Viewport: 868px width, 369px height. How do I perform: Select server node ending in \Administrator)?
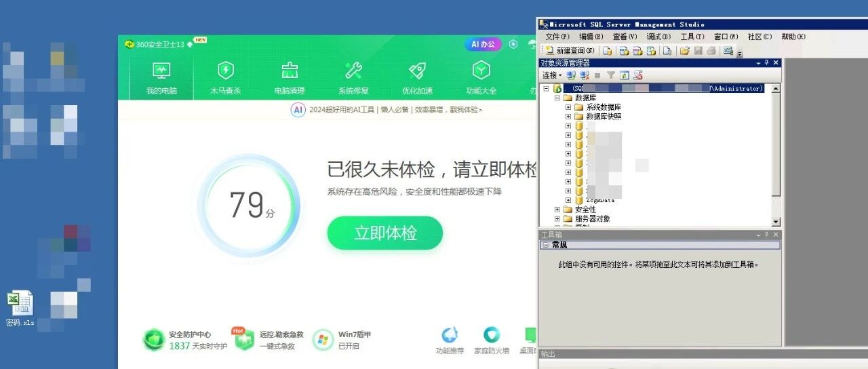(x=664, y=89)
